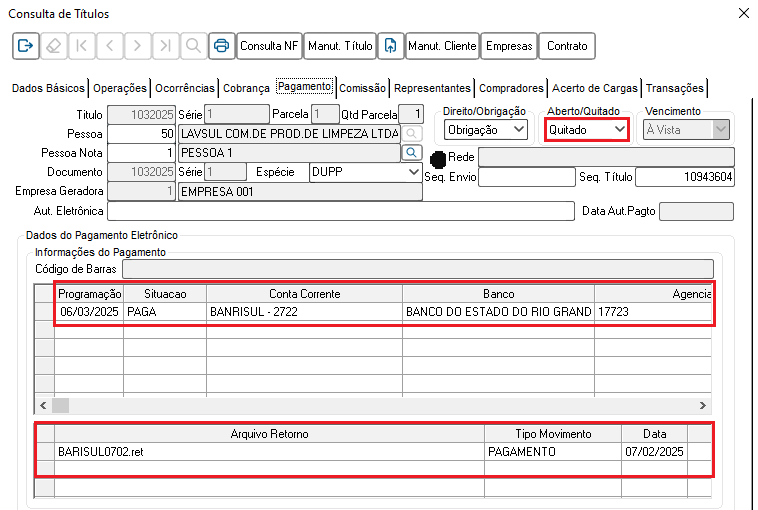The height and width of the screenshot is (510, 758).
Task: Click the toolbar magnifier search icon
Action: (x=194, y=46)
